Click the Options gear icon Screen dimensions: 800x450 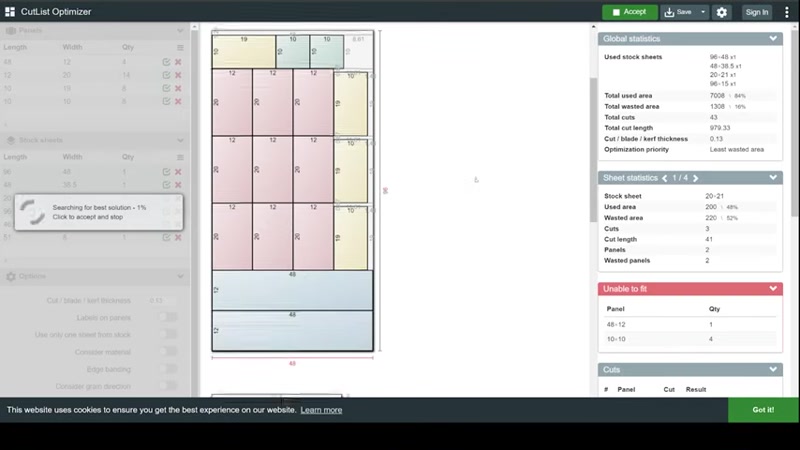11,276
